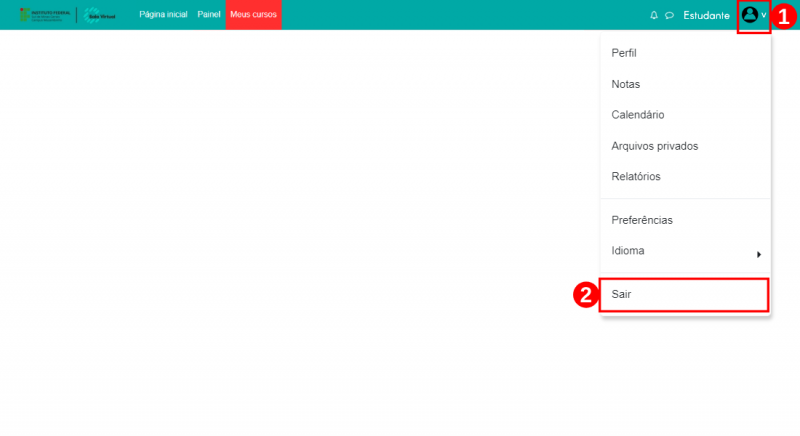Open Calendário from user menu

685,115
